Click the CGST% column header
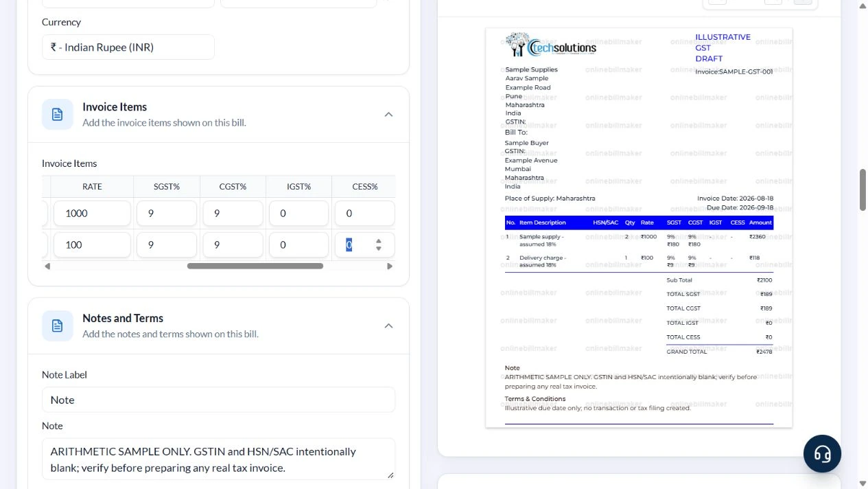This screenshot has width=868, height=489. coord(233,186)
